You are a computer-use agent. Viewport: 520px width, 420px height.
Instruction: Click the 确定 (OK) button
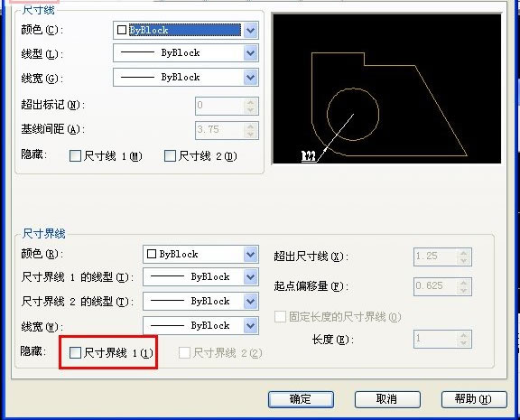[301, 399]
